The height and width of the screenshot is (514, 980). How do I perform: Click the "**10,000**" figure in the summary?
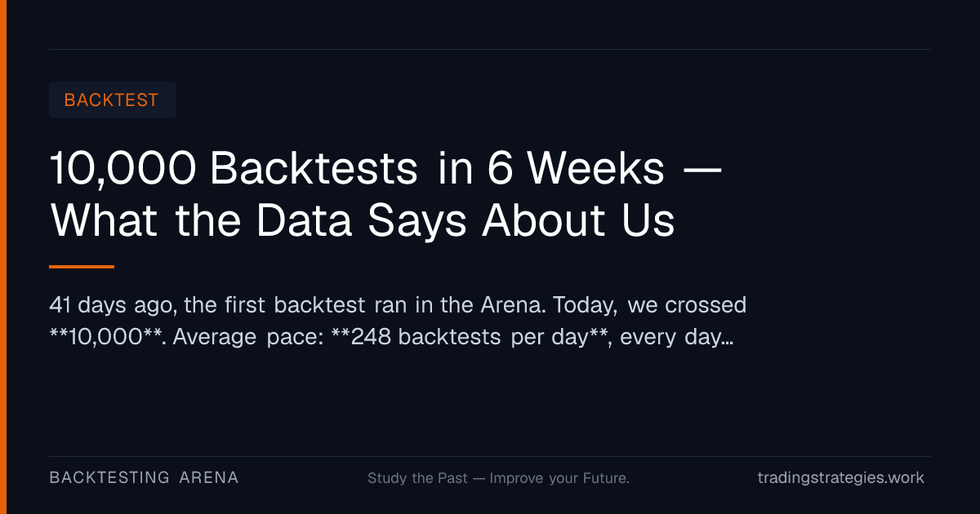(x=105, y=337)
